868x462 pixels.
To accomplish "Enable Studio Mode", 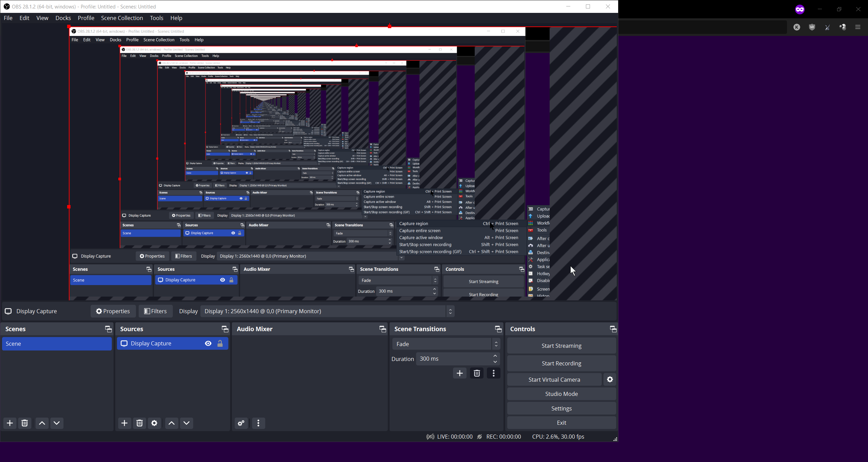I will click(561, 394).
